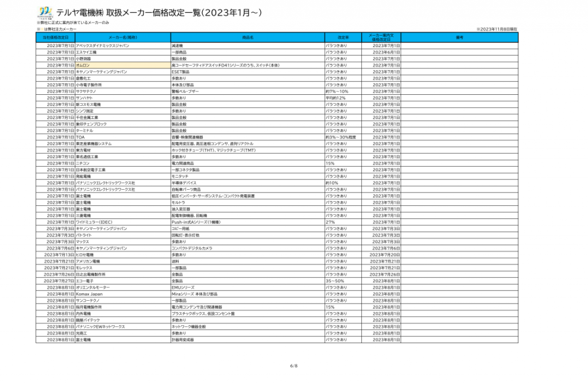588x384 pixels.
Task: Select the 自転車パーツ商品 product cell
Action: tap(247, 190)
